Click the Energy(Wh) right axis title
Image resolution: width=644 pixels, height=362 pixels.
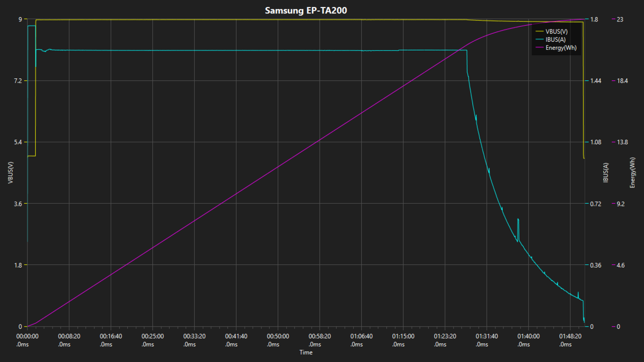pos(633,173)
